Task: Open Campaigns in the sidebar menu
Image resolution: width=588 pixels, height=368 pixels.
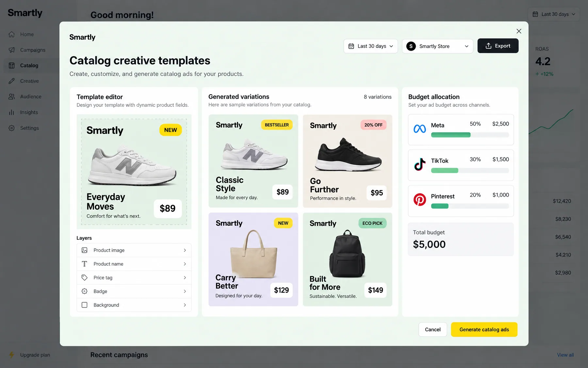Action: [32, 50]
